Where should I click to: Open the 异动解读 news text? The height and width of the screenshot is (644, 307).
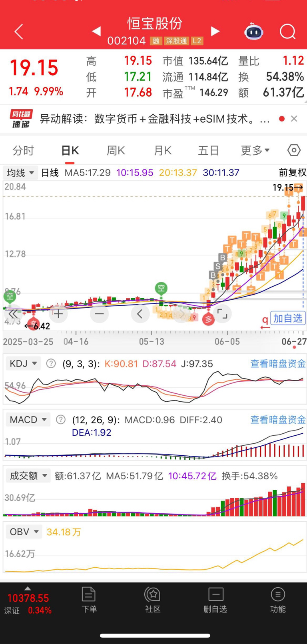pos(155,119)
